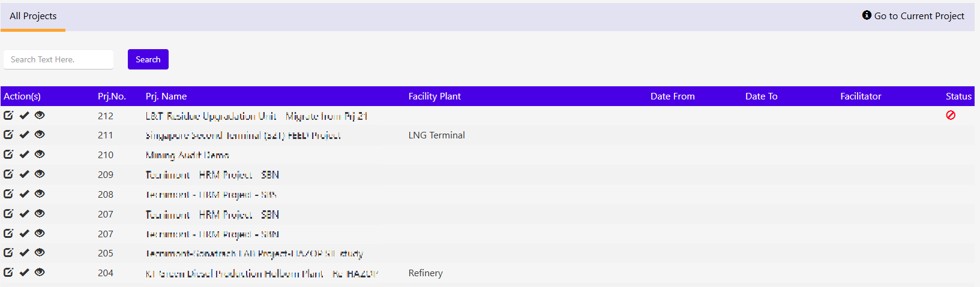Click the Prj.No. column header
980x287 pixels.
pyautogui.click(x=112, y=96)
